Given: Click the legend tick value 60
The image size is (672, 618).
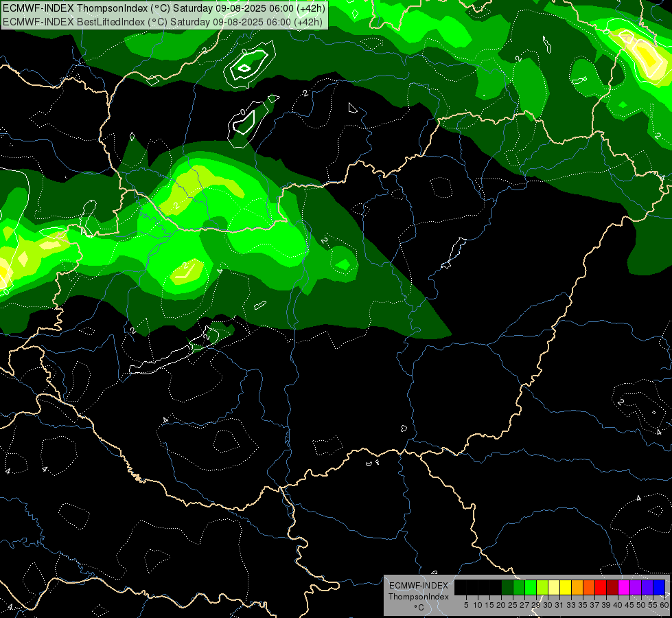Looking at the screenshot, I should point(664,605).
